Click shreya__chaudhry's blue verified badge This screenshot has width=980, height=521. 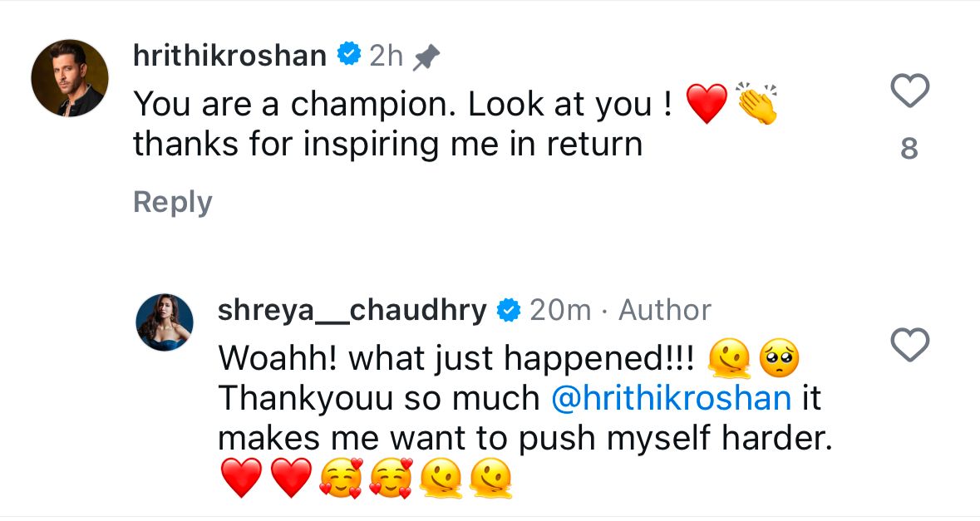508,311
